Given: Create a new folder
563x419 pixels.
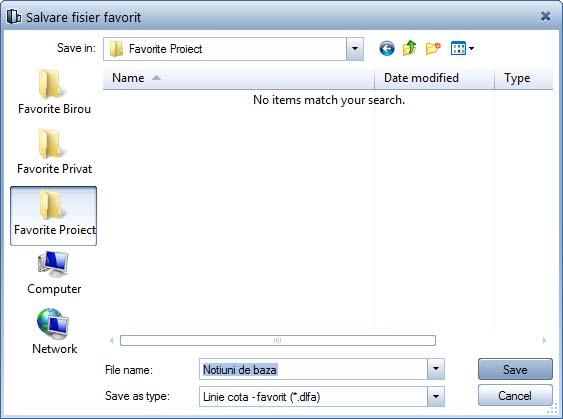Looking at the screenshot, I should point(433,48).
